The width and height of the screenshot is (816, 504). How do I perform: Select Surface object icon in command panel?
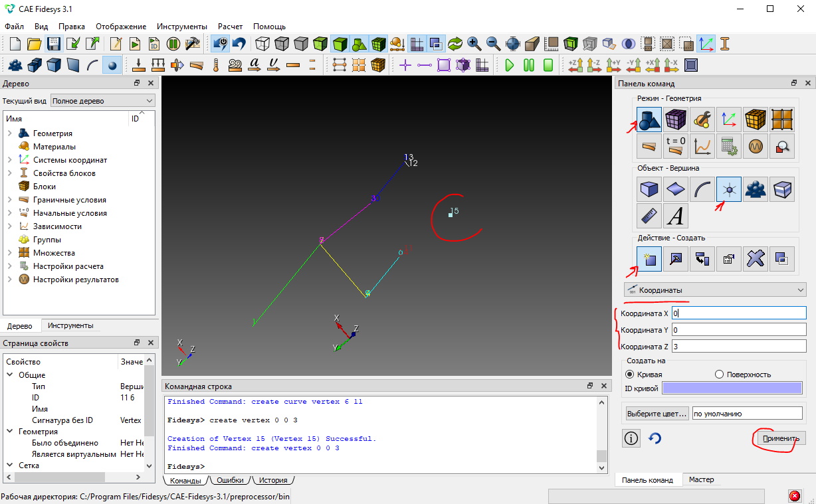[x=676, y=190]
